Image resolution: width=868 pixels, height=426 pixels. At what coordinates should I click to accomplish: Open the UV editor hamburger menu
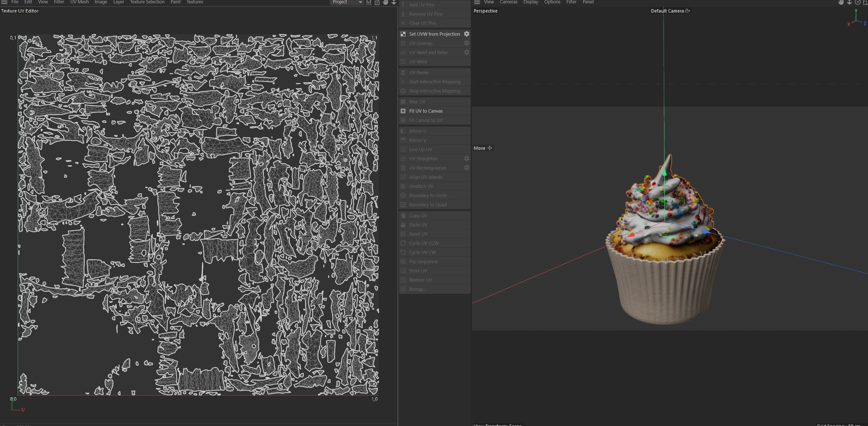tap(4, 2)
